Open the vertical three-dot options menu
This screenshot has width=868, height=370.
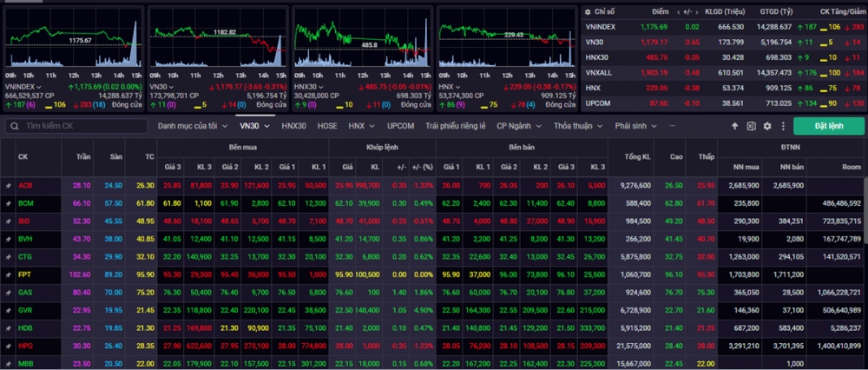tap(783, 126)
